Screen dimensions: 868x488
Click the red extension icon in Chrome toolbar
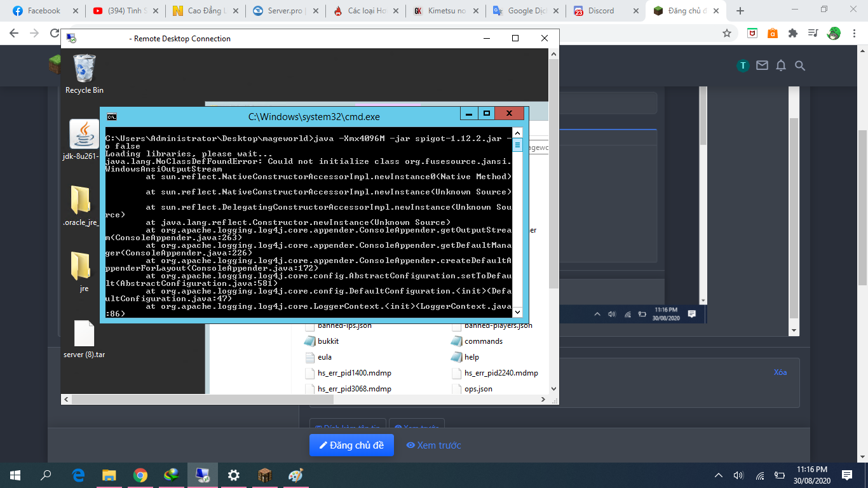point(752,33)
